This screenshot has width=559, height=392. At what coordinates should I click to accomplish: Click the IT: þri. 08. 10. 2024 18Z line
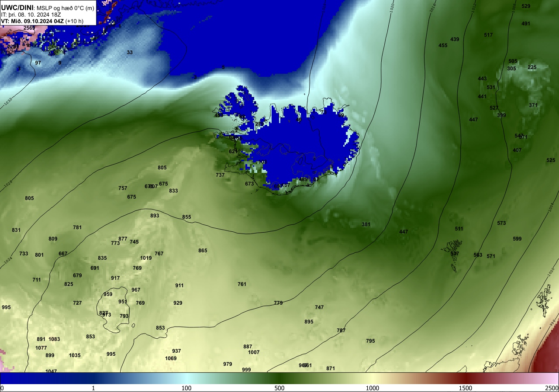(x=30, y=14)
